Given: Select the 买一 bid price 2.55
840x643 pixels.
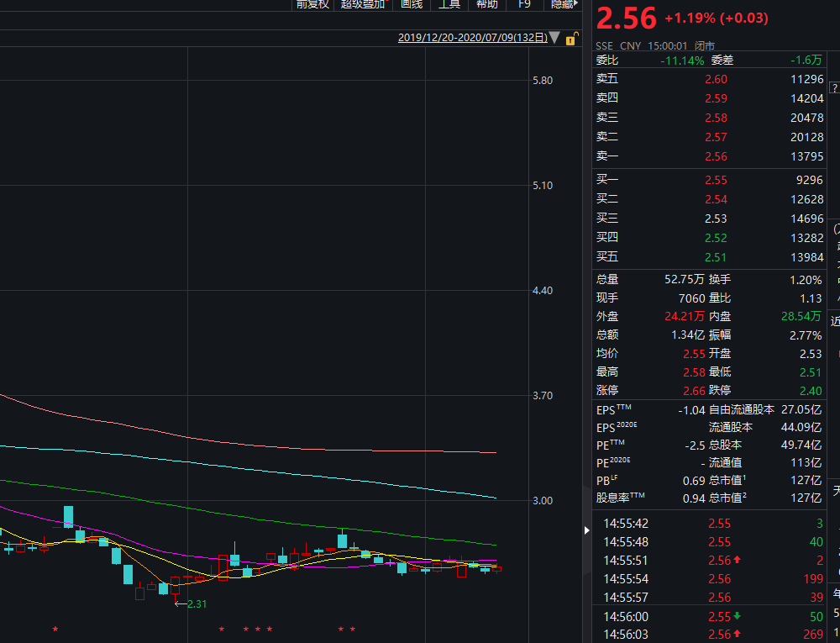Looking at the screenshot, I should click(x=716, y=180).
